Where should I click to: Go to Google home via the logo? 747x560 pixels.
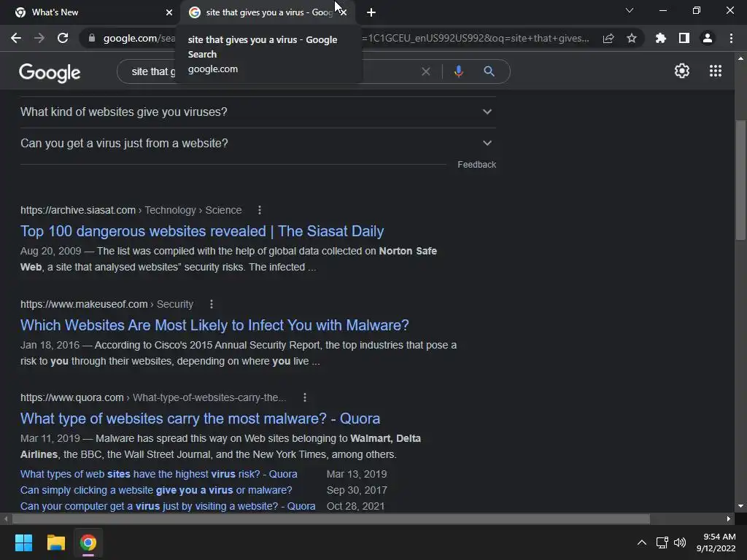point(50,72)
